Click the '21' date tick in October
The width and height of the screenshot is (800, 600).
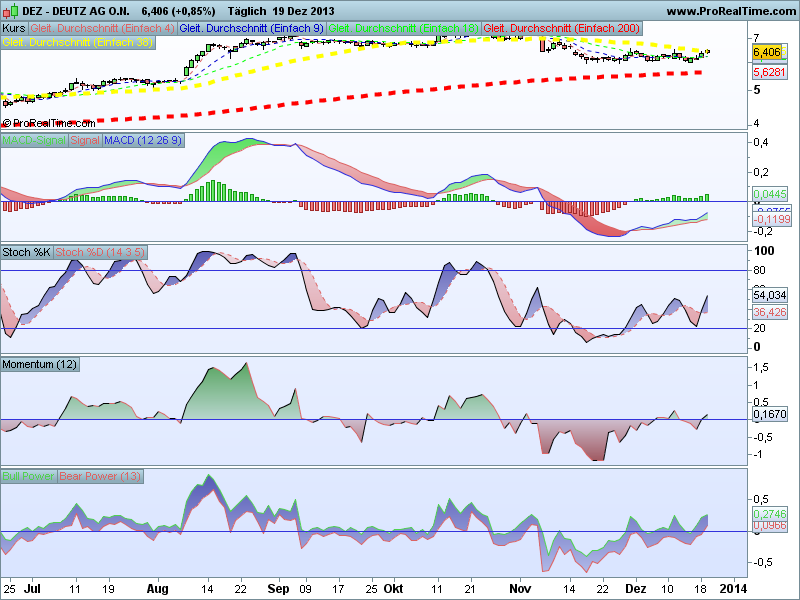[x=470, y=589]
